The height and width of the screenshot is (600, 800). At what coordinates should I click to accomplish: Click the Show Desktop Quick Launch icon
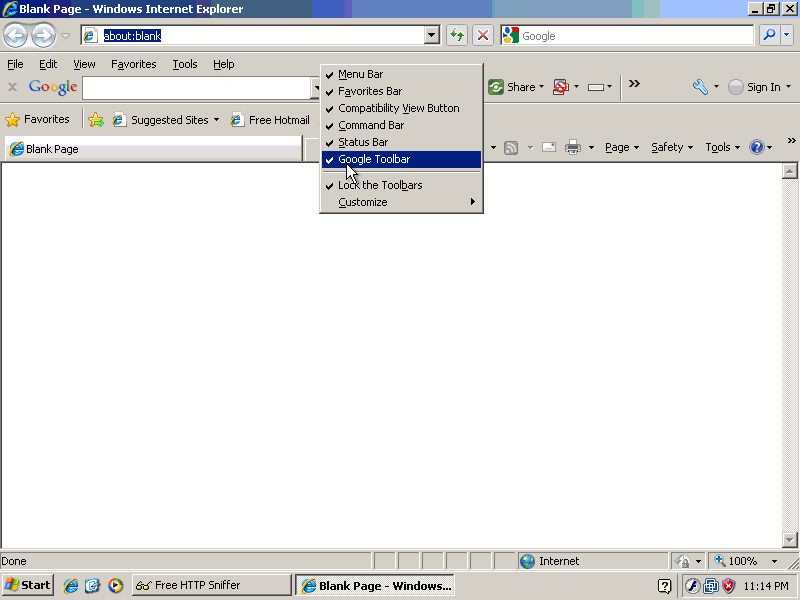[x=93, y=585]
